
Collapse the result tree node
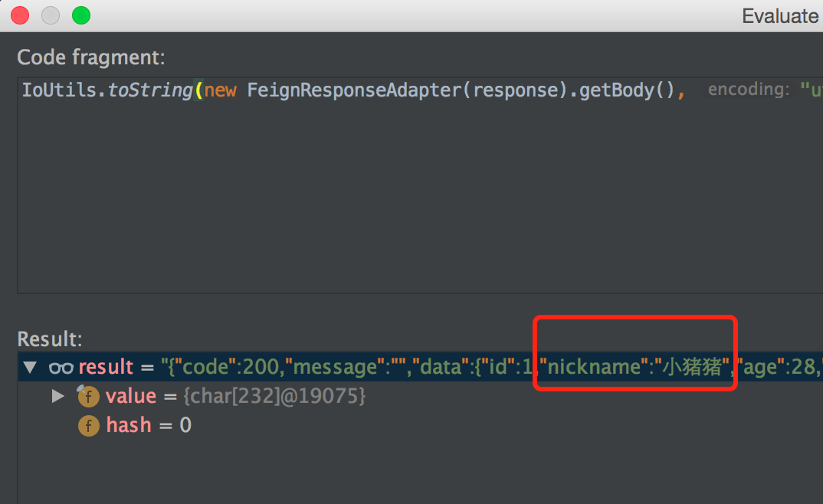(30, 367)
